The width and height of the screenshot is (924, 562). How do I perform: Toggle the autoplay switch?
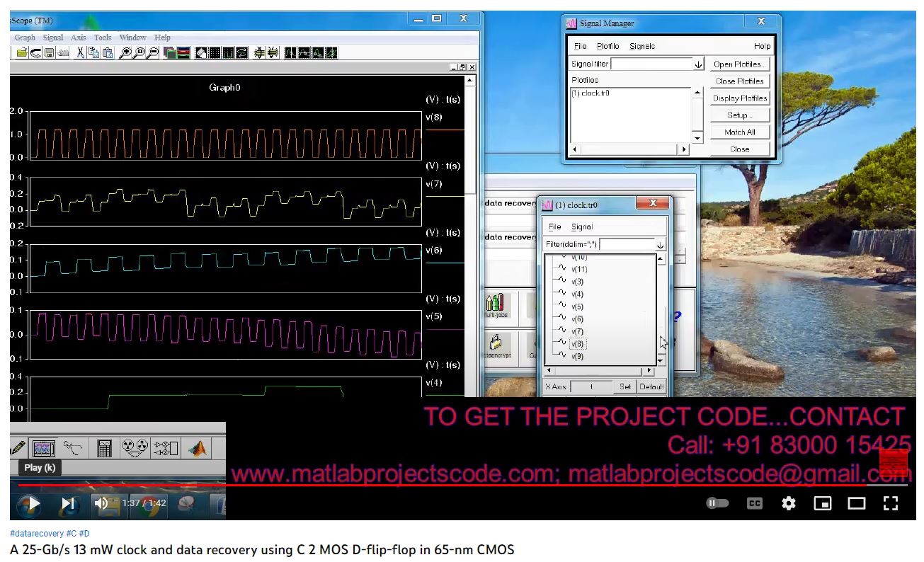coord(717,503)
